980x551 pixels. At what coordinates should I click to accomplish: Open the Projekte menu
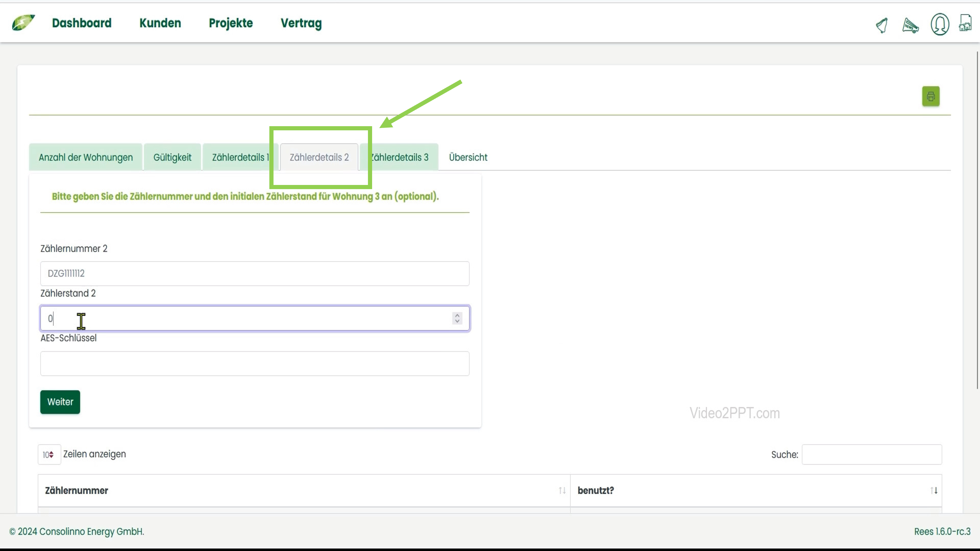(230, 23)
